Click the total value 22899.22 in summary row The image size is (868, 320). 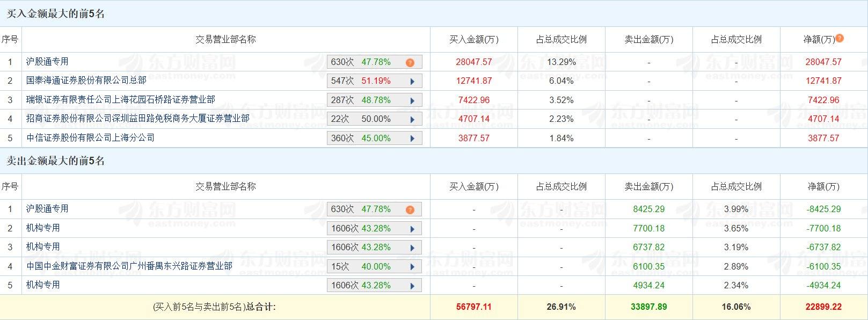coord(825,307)
